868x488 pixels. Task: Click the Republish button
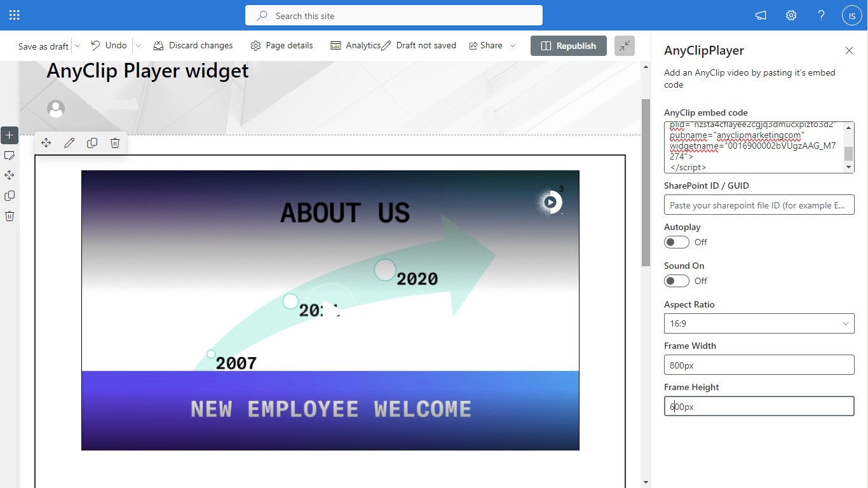point(569,46)
